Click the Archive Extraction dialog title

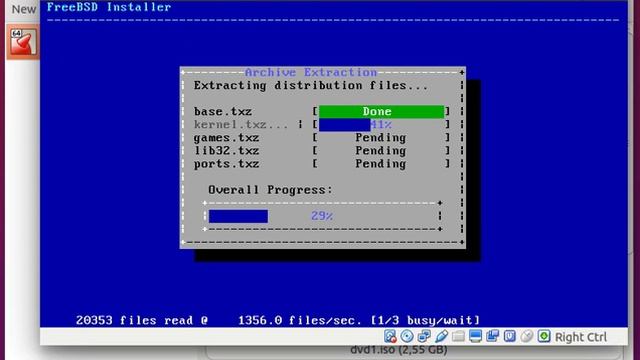(x=311, y=72)
